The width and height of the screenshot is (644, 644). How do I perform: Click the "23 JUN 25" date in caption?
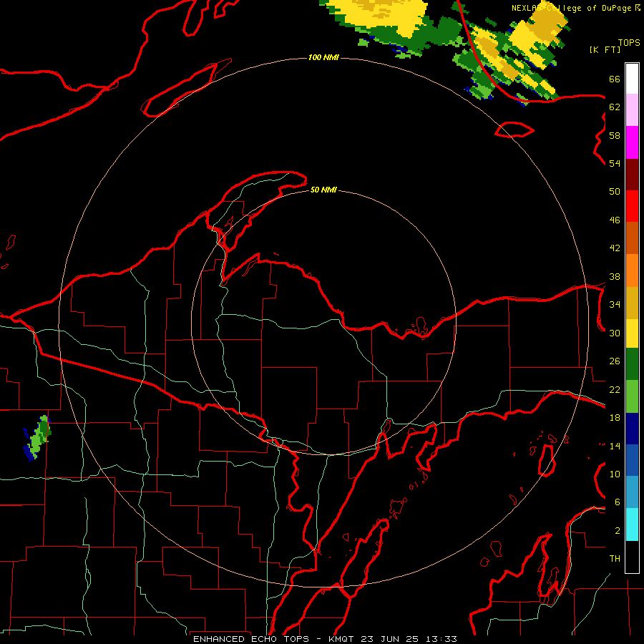tap(390, 639)
